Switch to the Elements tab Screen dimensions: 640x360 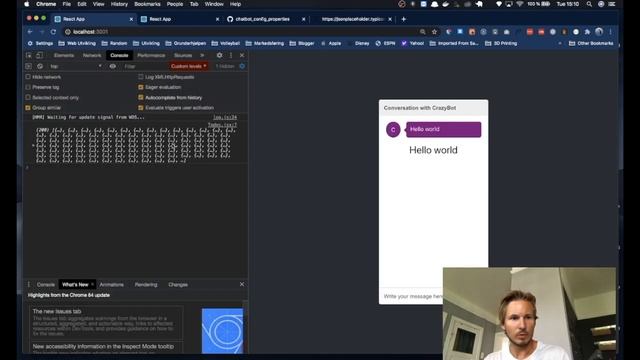pos(64,55)
